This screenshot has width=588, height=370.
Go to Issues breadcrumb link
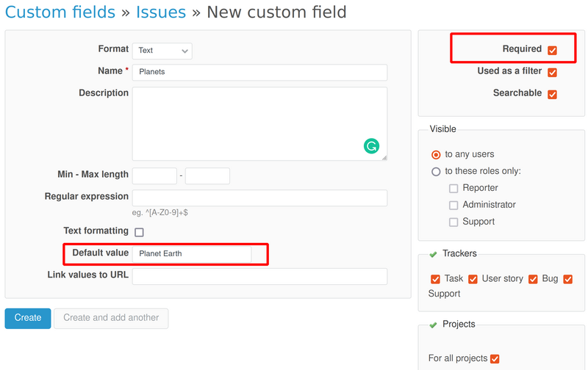(x=159, y=12)
